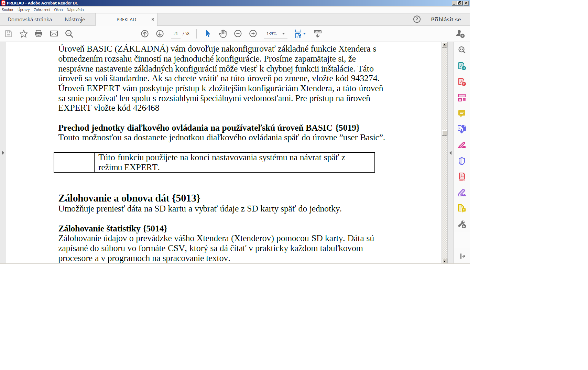Viewport: 588px width, 370px height.
Task: Send file by email envelope icon
Action: click(54, 34)
